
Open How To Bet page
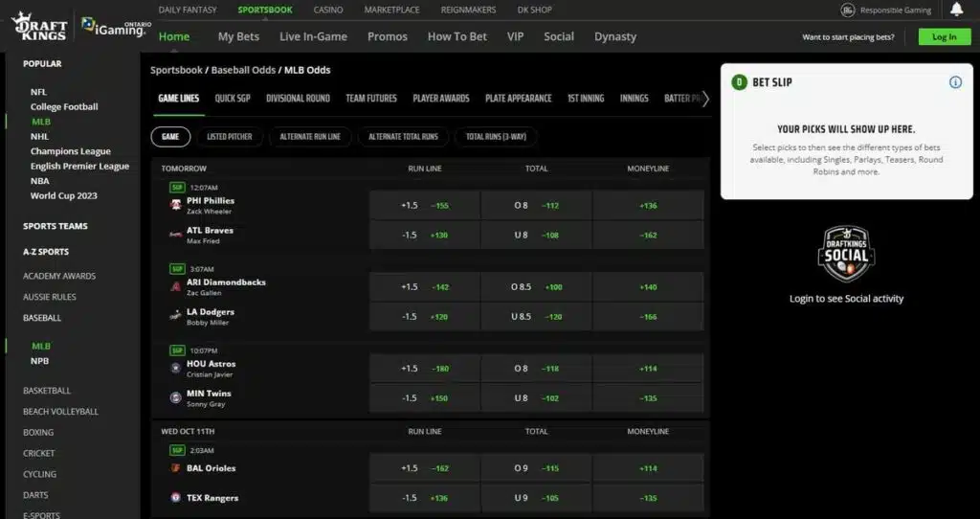(457, 36)
